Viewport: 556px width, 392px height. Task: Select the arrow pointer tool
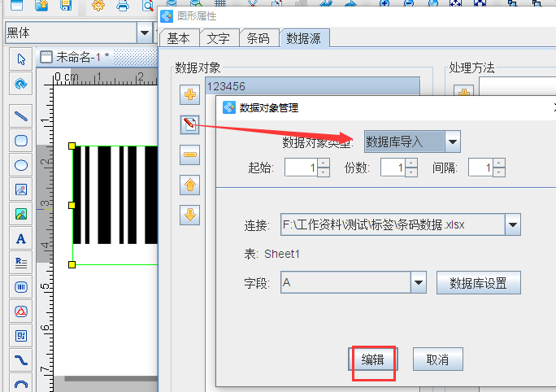[x=21, y=59]
